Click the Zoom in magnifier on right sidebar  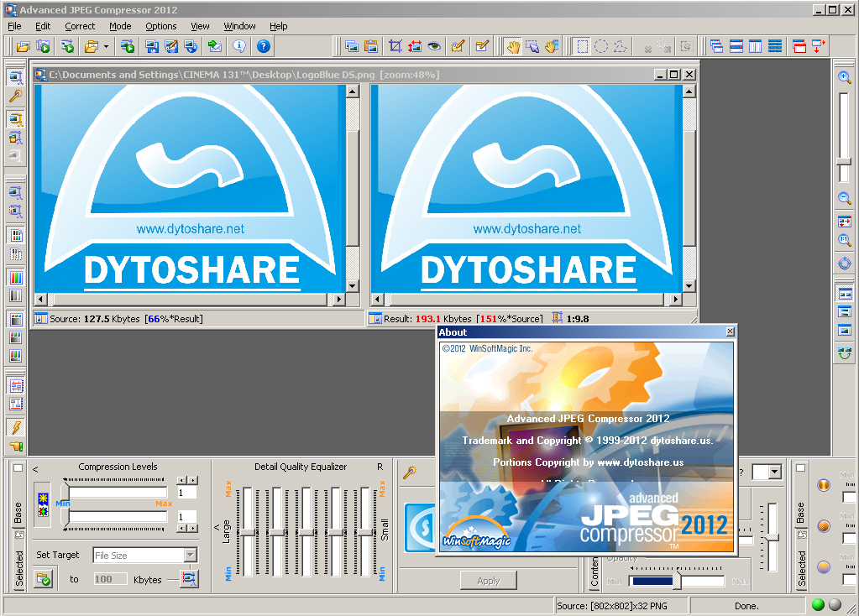[845, 77]
